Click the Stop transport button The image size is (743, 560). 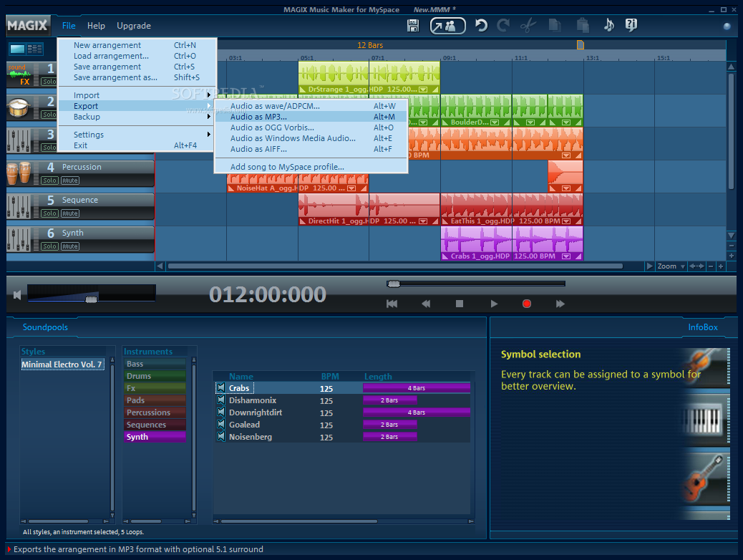tap(459, 304)
